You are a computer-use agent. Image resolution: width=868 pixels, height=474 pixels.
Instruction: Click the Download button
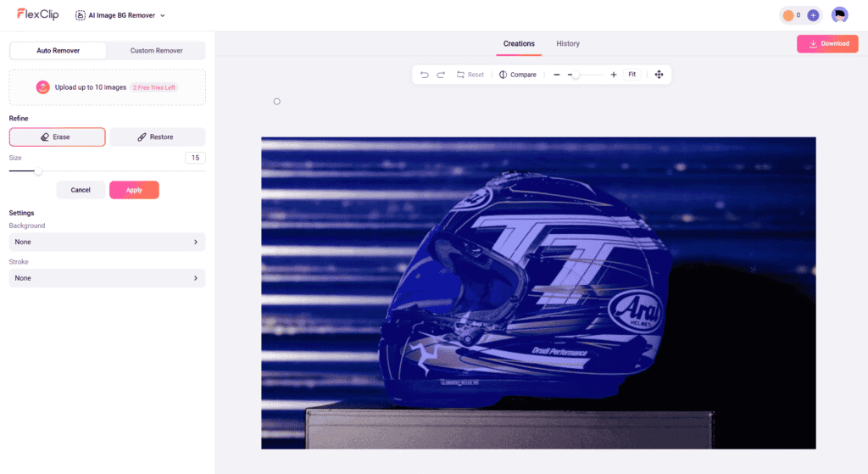tap(827, 44)
